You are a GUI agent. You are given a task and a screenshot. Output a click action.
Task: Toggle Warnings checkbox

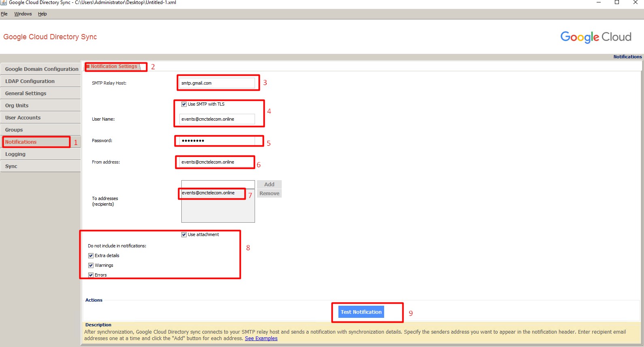coord(91,265)
